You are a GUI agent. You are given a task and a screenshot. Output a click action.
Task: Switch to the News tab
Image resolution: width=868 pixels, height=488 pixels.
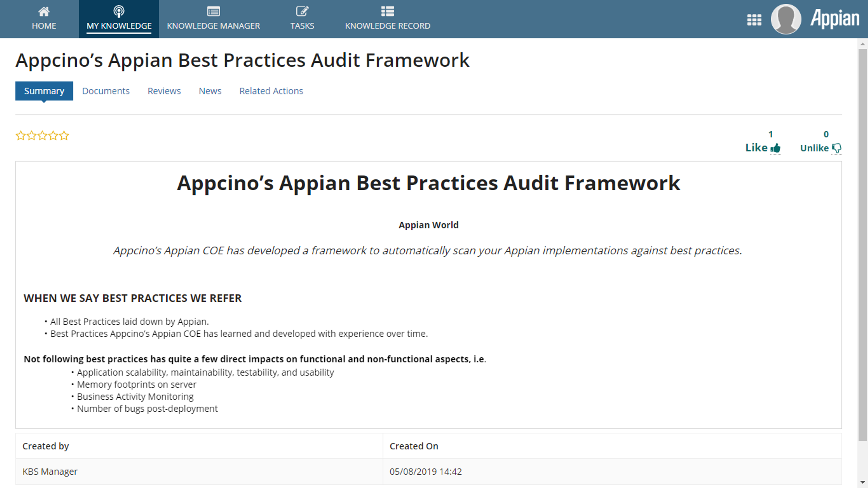[x=210, y=91]
